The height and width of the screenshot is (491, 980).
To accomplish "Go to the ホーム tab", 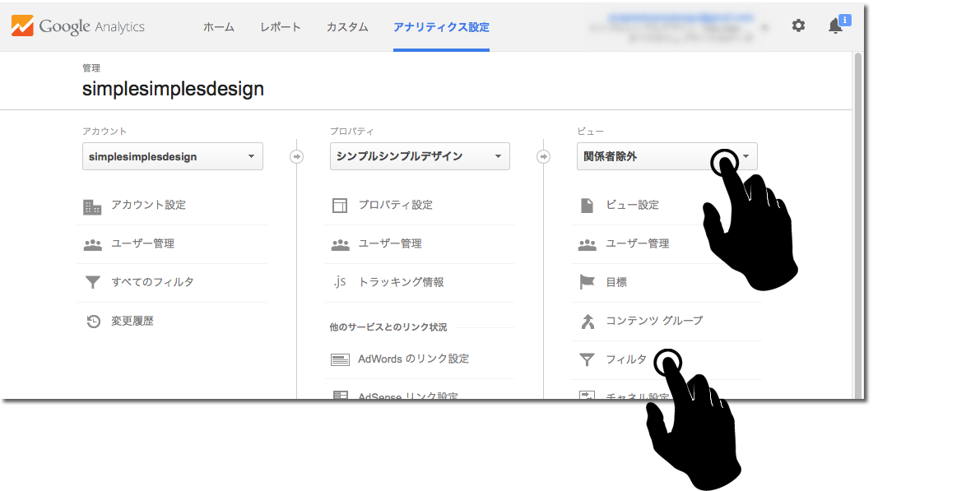I will [219, 27].
